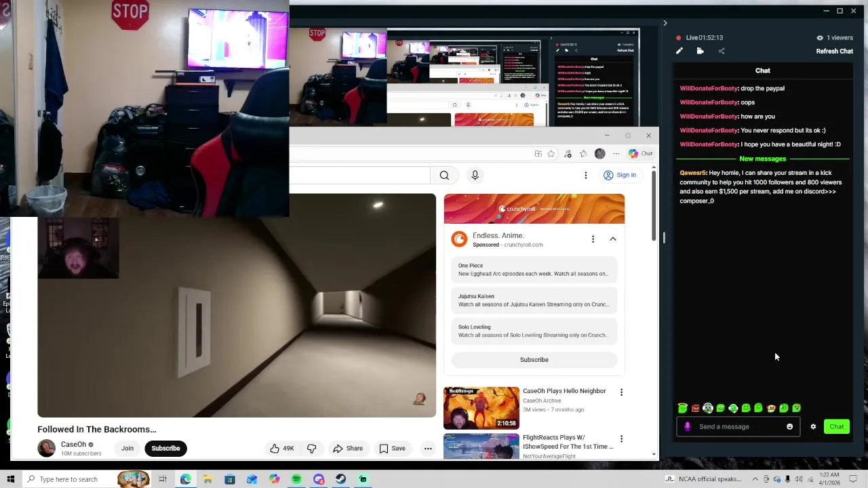Image resolution: width=868 pixels, height=488 pixels.
Task: Click the browser split screen icon
Action: pyautogui.click(x=538, y=154)
